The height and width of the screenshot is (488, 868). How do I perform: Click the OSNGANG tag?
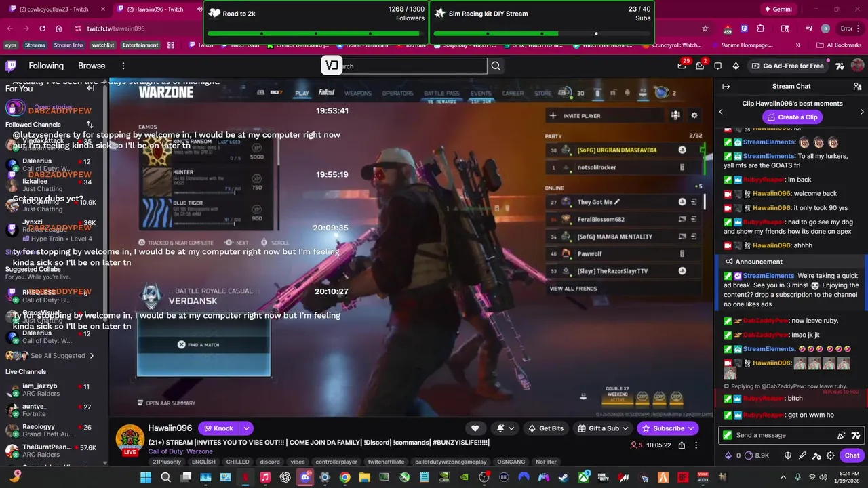(511, 462)
